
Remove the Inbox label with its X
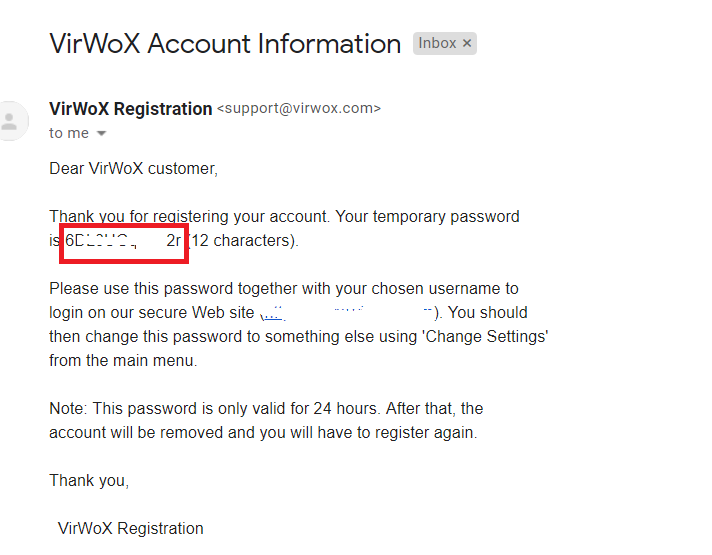coord(467,43)
